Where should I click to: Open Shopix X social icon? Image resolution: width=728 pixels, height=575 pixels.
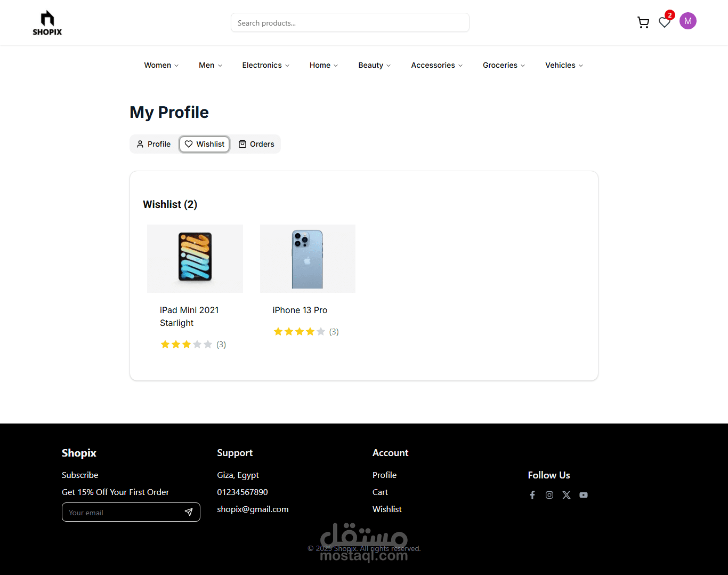567,495
